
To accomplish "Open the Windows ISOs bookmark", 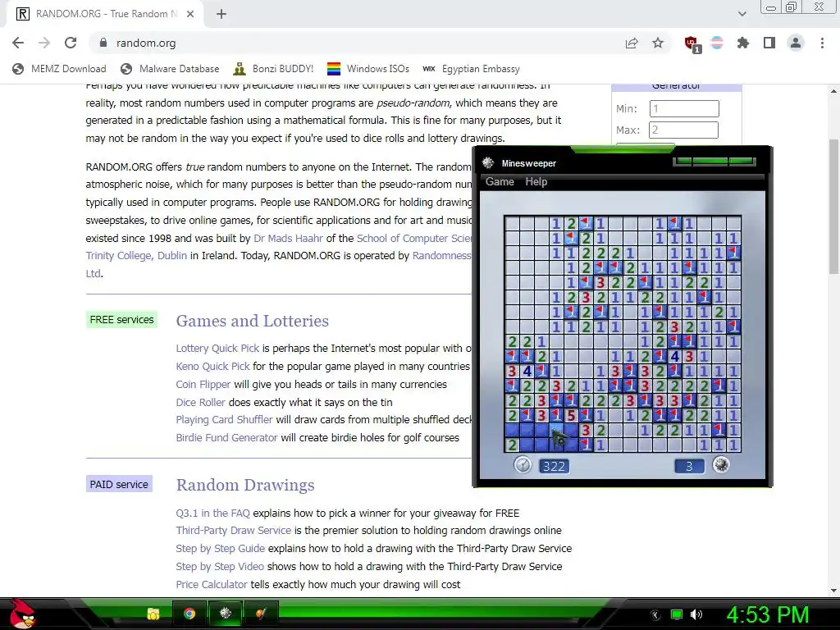I will click(x=368, y=69).
